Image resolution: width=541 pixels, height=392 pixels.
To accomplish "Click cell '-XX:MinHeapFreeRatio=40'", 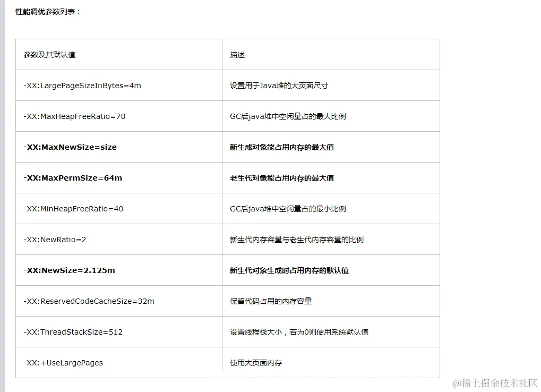I will [73, 209].
